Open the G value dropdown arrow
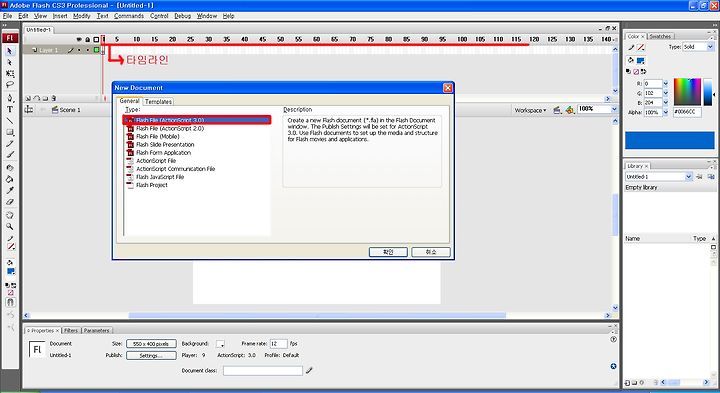The image size is (720, 393). pyautogui.click(x=665, y=93)
